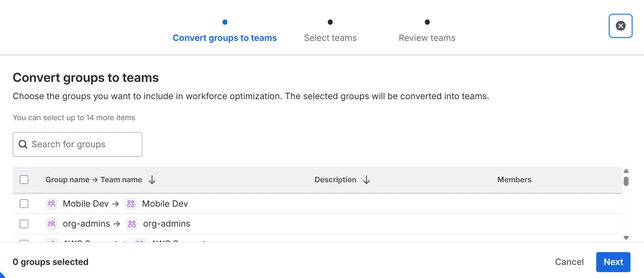Click the scrollbar down arrow

point(626,238)
